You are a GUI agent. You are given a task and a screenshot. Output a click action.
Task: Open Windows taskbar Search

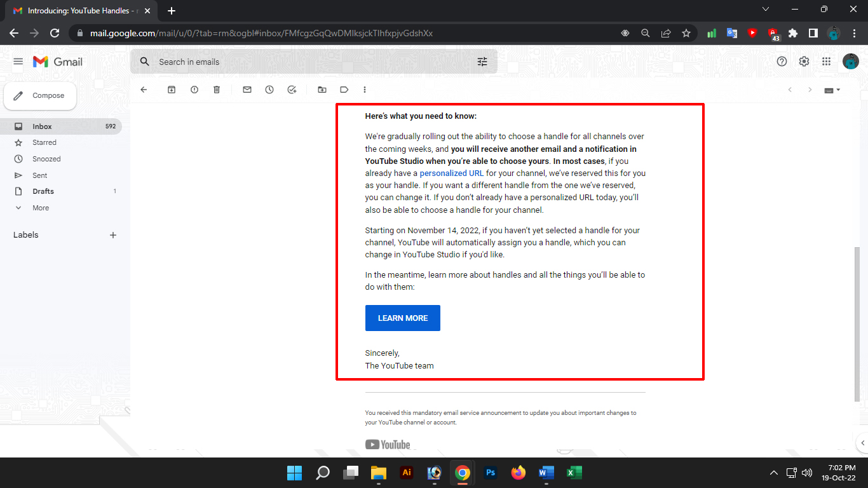click(x=323, y=473)
